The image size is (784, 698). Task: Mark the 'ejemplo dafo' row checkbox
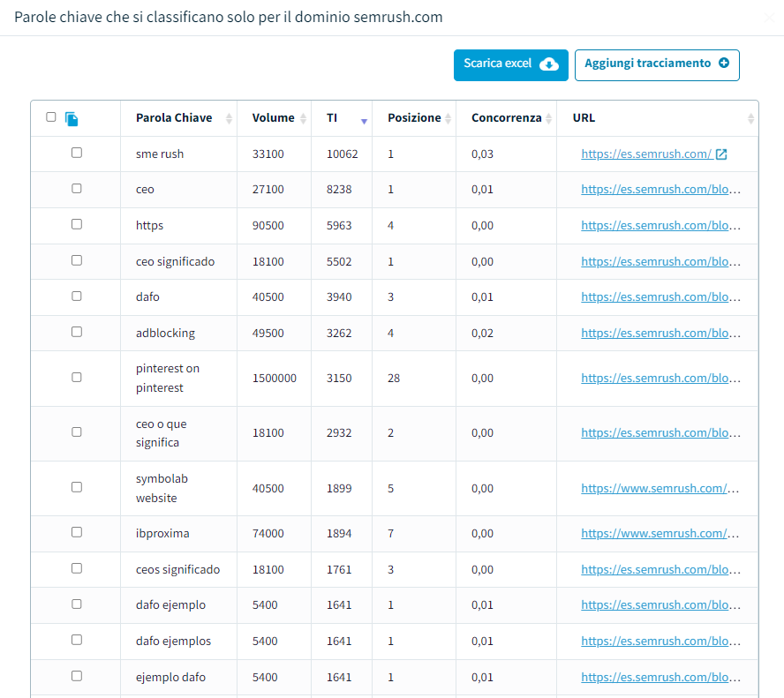77,676
